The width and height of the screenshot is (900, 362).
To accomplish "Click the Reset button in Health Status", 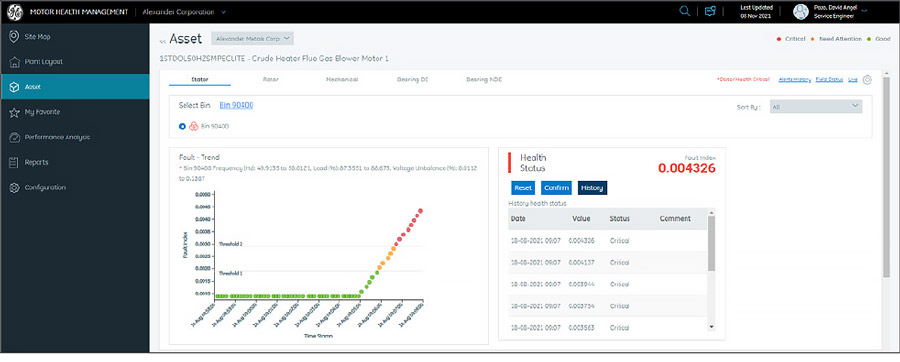I will (x=523, y=188).
